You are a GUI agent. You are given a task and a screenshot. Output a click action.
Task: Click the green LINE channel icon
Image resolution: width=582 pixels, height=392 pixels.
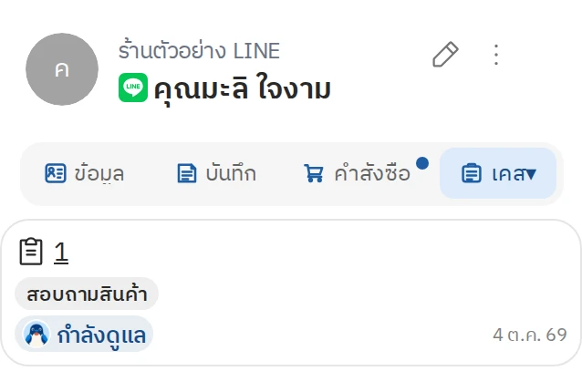click(x=133, y=88)
